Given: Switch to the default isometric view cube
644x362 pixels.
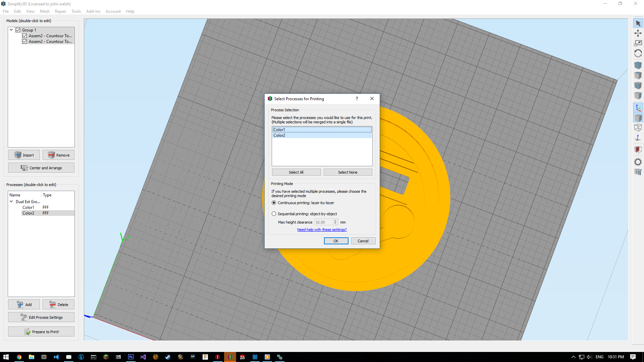Looking at the screenshot, I should point(638,65).
